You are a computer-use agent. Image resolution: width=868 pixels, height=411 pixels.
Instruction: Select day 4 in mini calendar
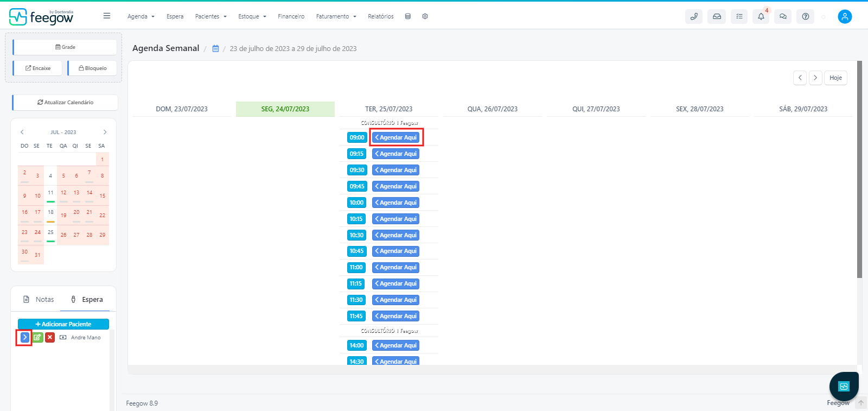[50, 175]
